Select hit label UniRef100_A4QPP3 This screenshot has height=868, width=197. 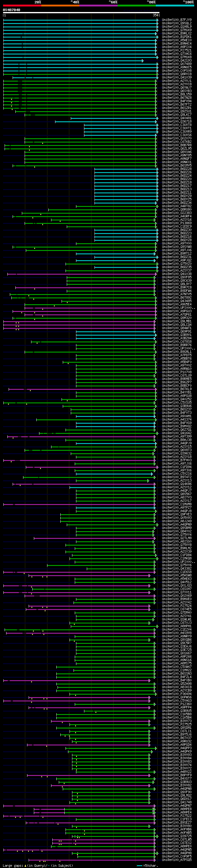coord(176,748)
